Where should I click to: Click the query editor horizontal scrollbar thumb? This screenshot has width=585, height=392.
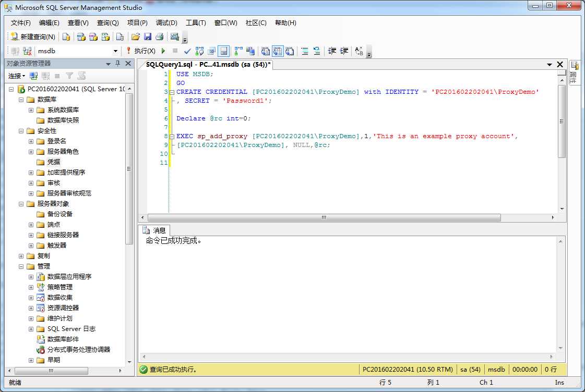324,217
